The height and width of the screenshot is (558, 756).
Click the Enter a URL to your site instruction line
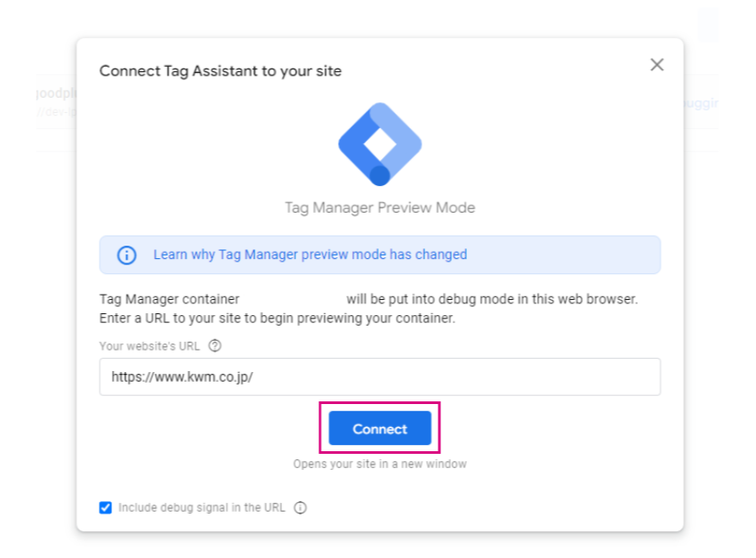[x=277, y=319]
